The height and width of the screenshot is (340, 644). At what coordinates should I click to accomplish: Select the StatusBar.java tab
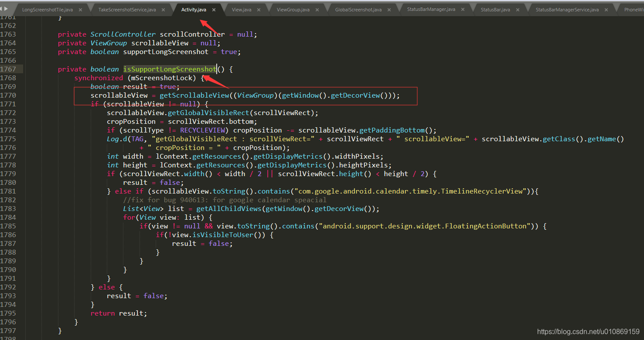[495, 9]
